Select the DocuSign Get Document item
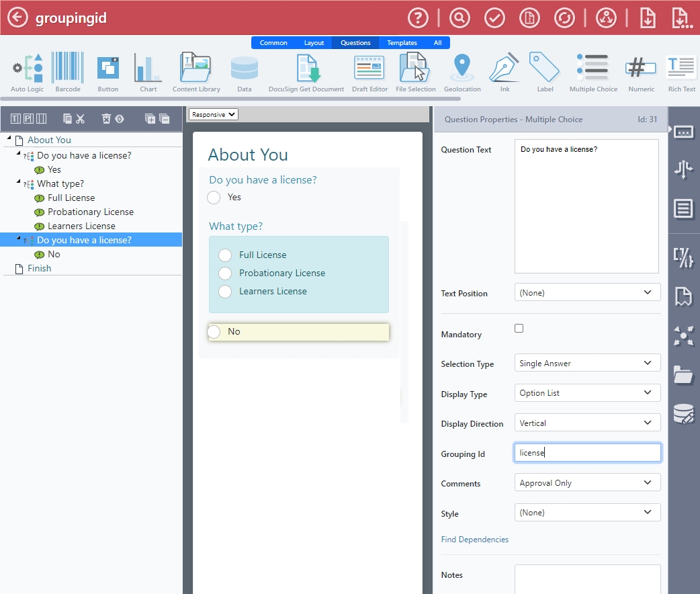The image size is (700, 594). coord(306,73)
